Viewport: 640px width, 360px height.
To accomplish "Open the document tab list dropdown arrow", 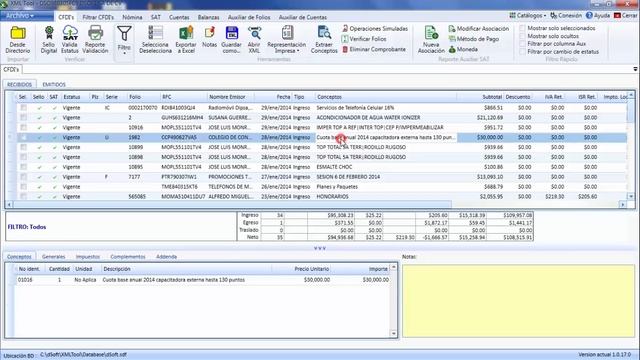I will click(635, 69).
